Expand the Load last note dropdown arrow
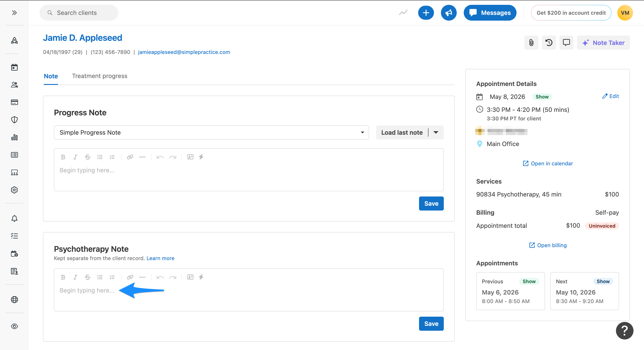The height and width of the screenshot is (350, 644). (436, 132)
